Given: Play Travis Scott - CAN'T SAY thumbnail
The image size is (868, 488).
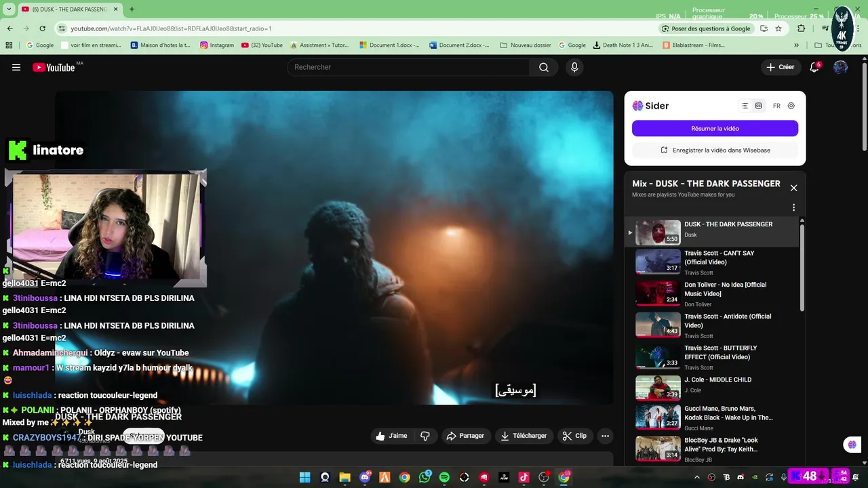Looking at the screenshot, I should 658,261.
